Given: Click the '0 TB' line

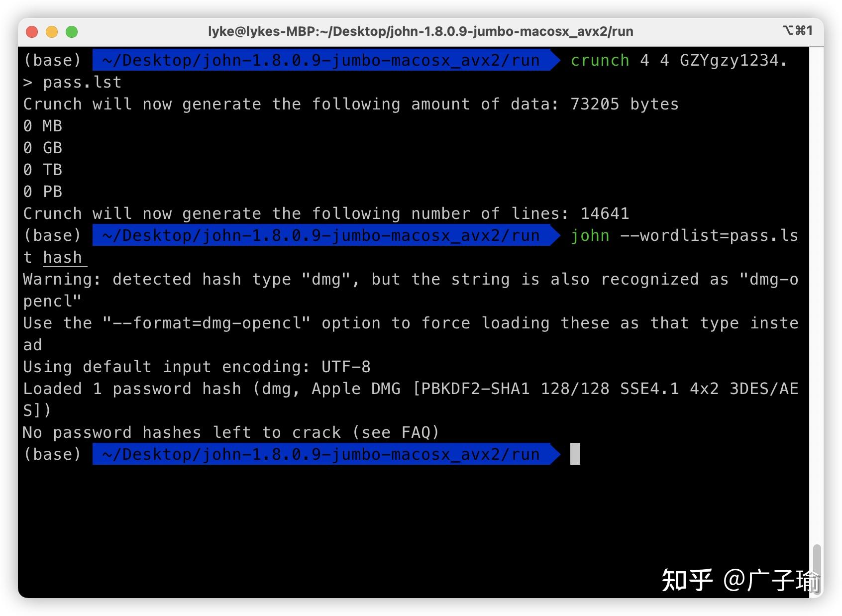Looking at the screenshot, I should [x=42, y=170].
